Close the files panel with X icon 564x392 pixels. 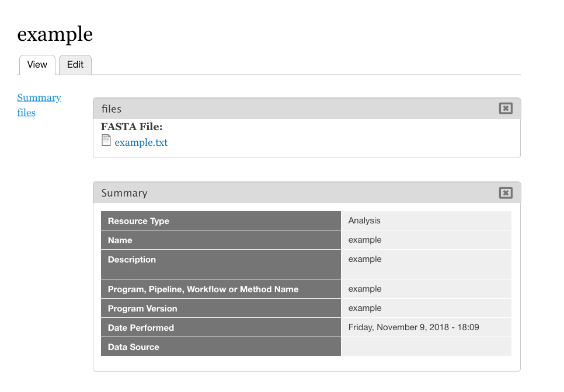506,108
